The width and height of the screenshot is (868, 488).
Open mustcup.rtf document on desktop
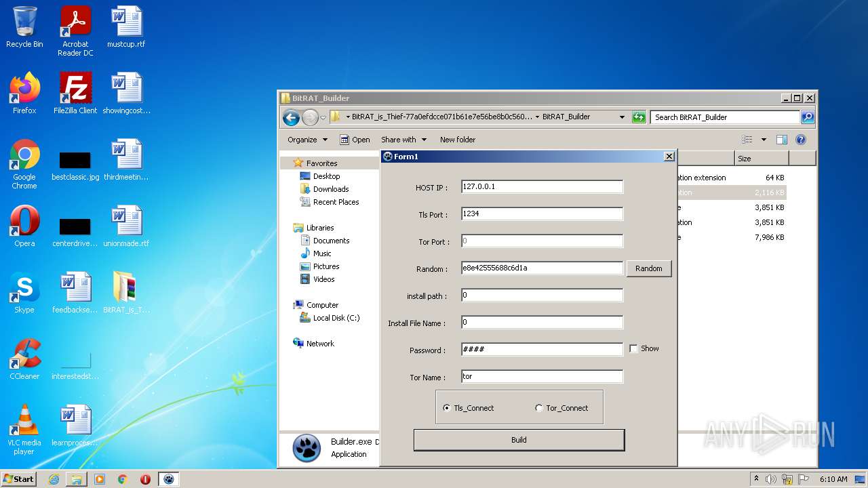[x=126, y=27]
